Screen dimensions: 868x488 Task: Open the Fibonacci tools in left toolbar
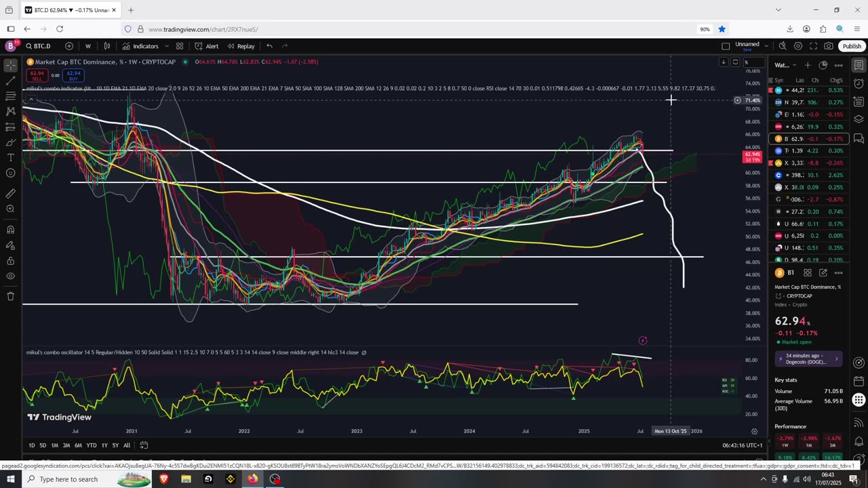coord(10,96)
